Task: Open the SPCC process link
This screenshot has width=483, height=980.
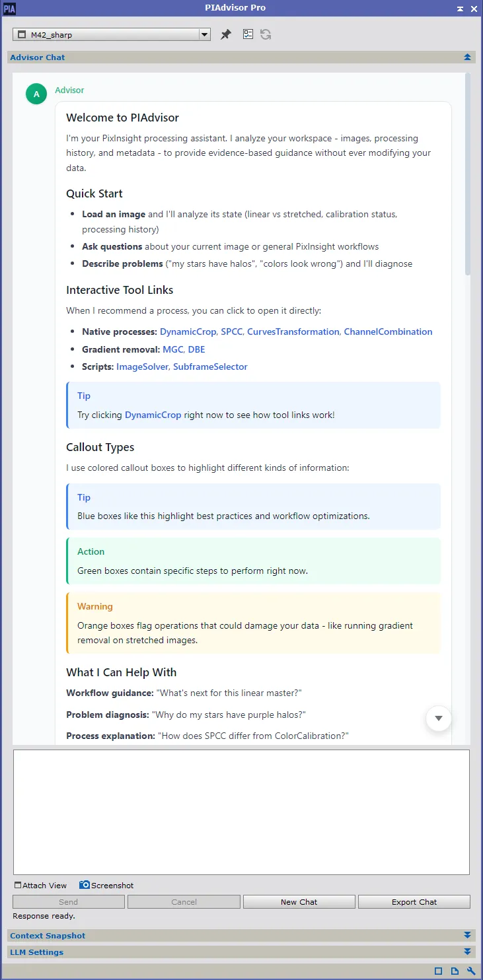Action: coord(231,332)
